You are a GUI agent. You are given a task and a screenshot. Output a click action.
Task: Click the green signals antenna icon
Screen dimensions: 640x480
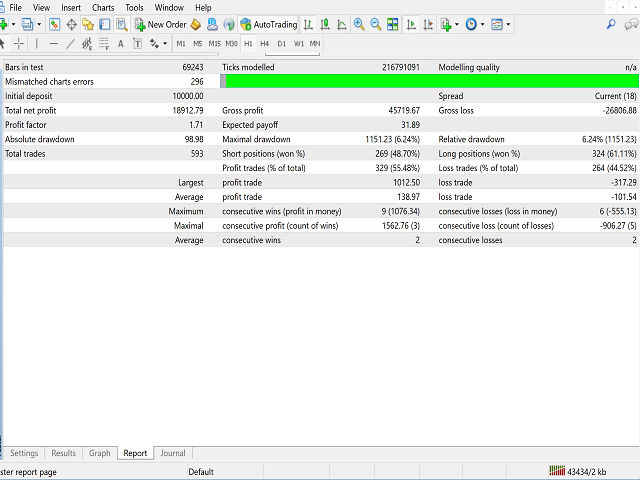229,24
